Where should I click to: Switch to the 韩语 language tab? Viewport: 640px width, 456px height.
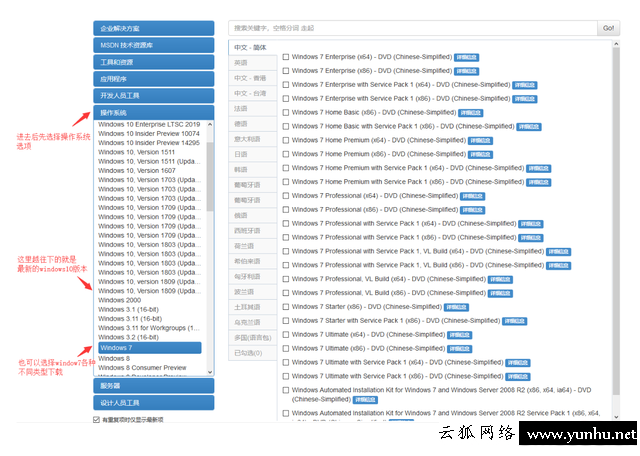tap(253, 169)
